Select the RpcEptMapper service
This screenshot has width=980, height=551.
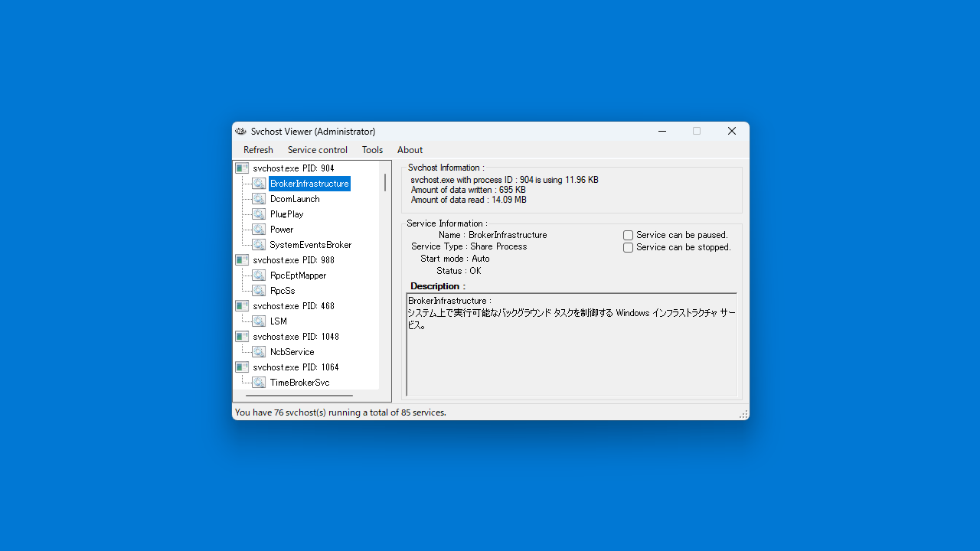tap(298, 275)
